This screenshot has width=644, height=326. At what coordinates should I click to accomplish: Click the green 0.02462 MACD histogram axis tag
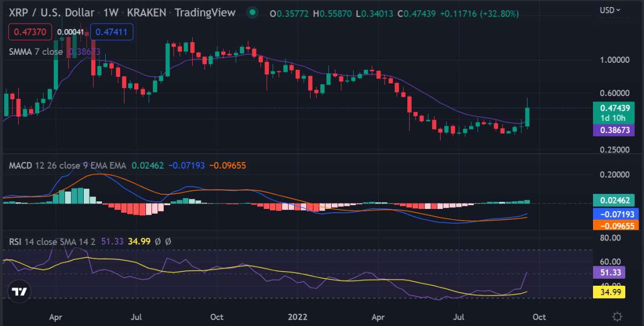[x=614, y=201]
